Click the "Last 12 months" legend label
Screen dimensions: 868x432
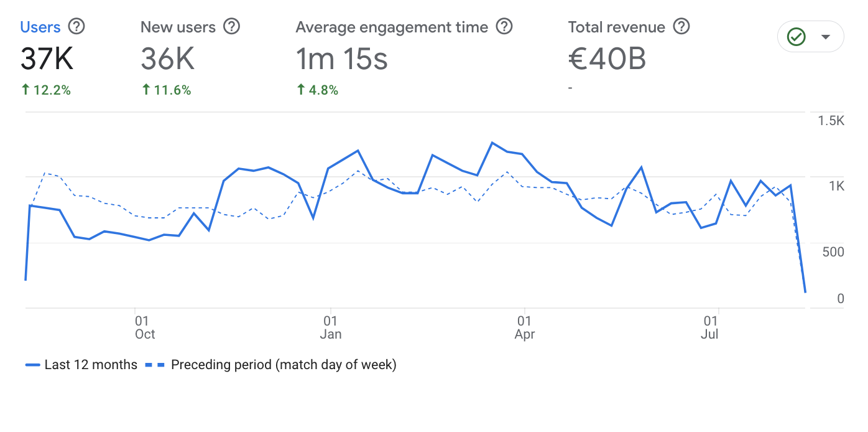pos(91,365)
